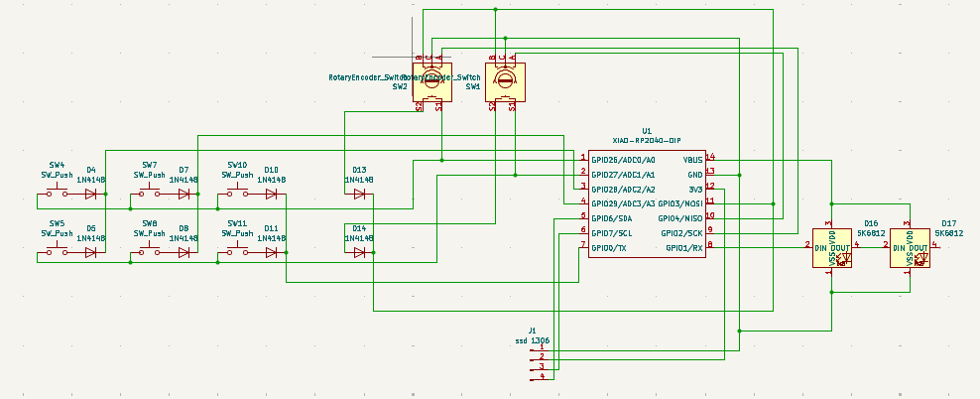The height and width of the screenshot is (399, 980).
Task: Select the D16 SK6812 LED symbol
Action: click(x=832, y=248)
